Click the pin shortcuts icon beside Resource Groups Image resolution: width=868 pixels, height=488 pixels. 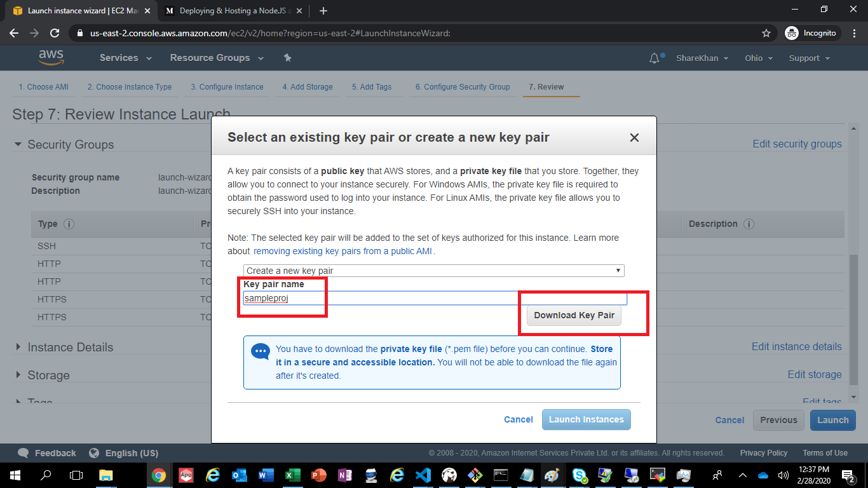(x=287, y=57)
